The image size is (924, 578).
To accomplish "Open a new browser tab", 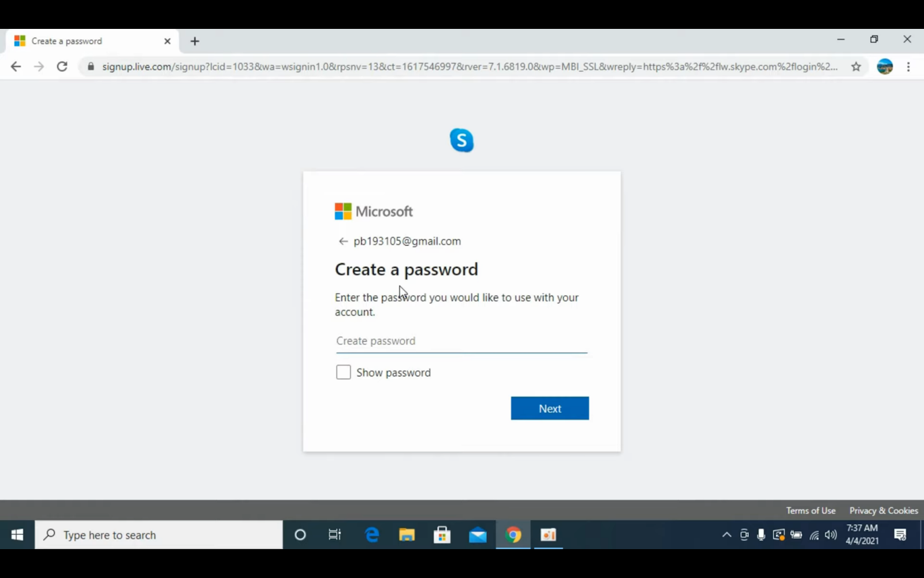I will (195, 41).
